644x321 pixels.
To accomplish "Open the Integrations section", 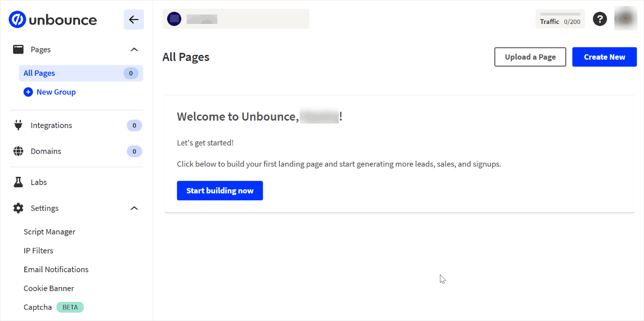I will tap(51, 125).
